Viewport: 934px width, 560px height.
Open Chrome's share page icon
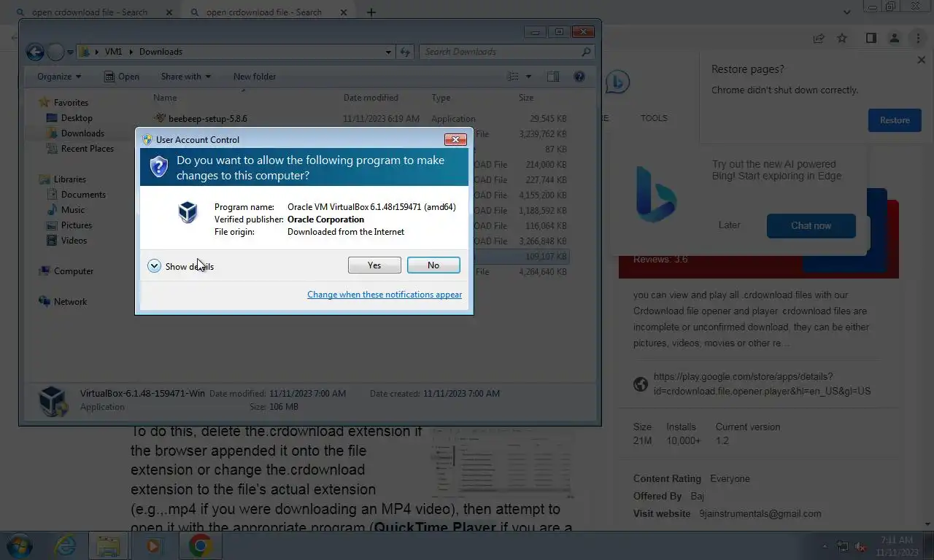click(819, 38)
